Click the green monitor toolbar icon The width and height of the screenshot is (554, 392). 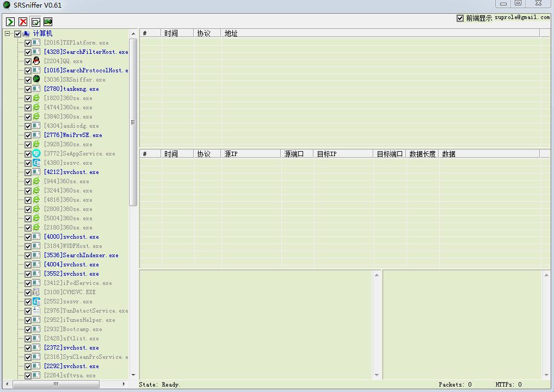pyautogui.click(x=48, y=22)
